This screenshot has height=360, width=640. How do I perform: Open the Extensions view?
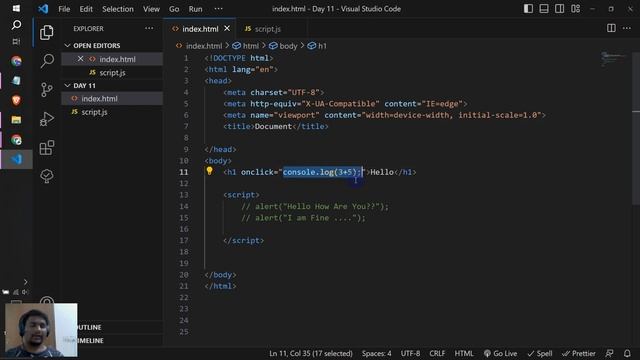(x=47, y=147)
